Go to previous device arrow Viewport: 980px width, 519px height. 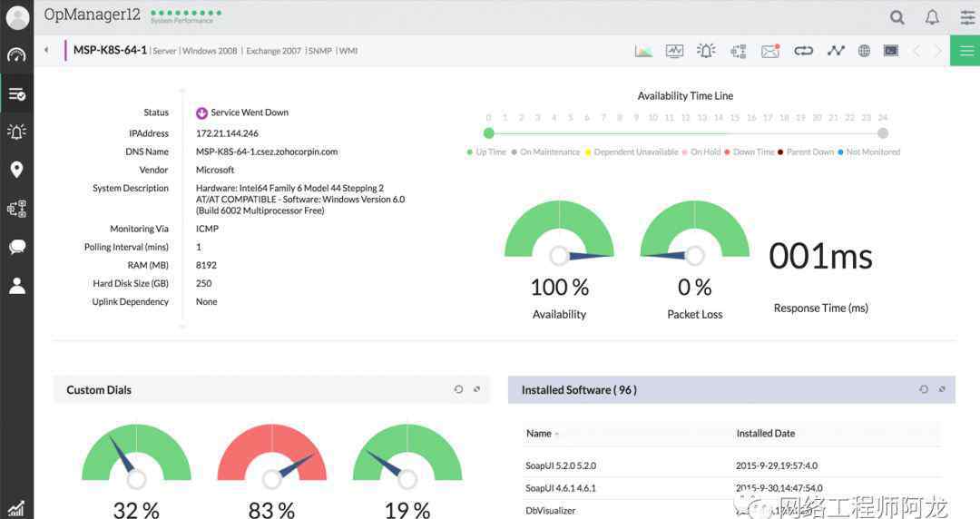coord(916,51)
